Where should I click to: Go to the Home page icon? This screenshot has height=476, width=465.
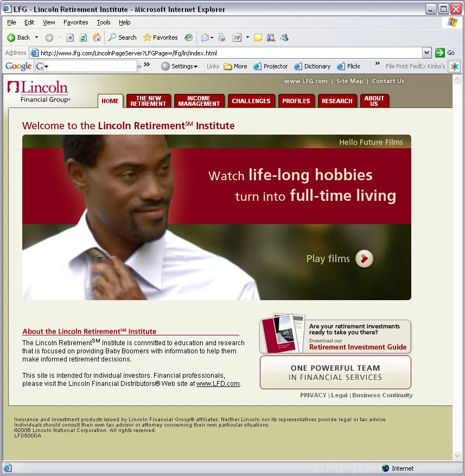tap(97, 37)
